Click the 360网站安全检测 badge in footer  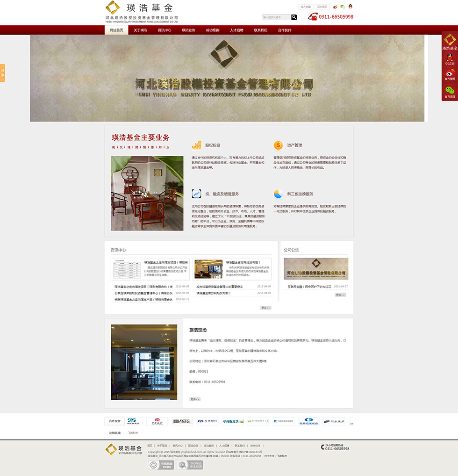pyautogui.click(x=190, y=465)
